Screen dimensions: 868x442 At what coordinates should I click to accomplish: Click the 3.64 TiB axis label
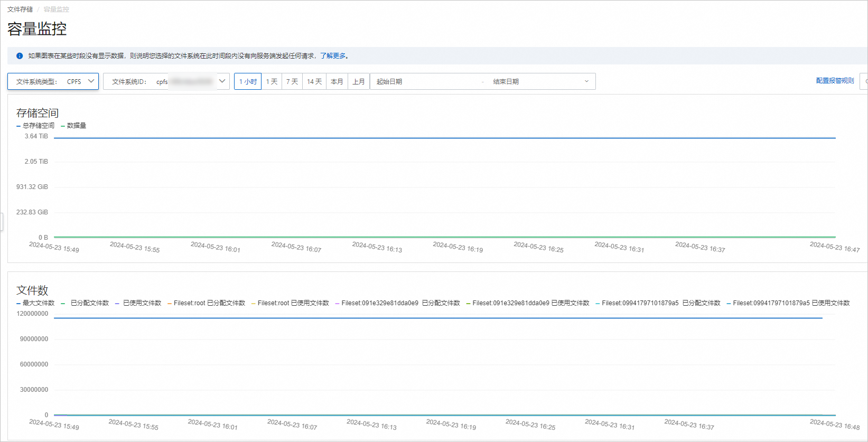[36, 136]
